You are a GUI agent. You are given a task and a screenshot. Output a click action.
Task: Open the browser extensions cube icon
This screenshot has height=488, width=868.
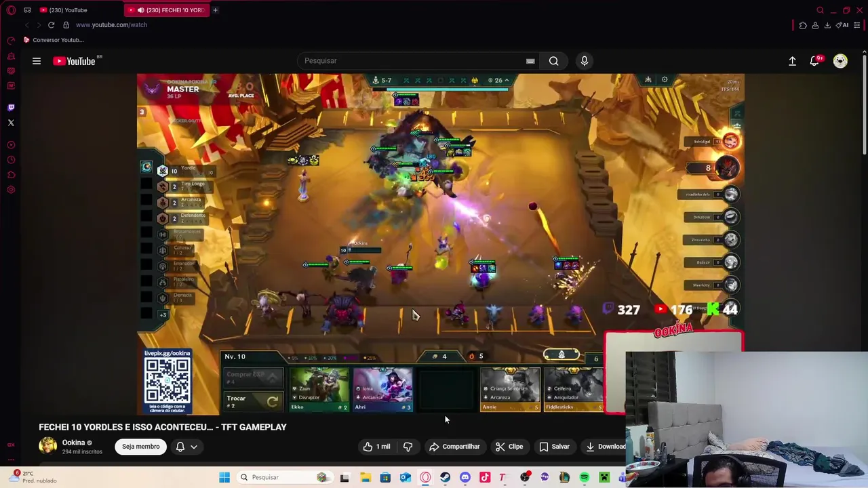(803, 25)
